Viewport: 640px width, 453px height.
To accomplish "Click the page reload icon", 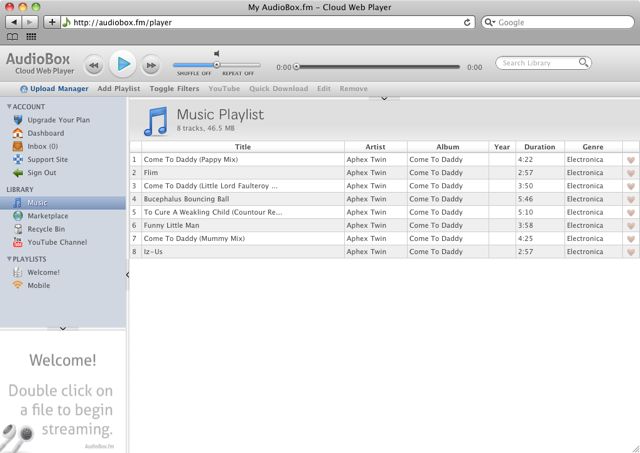I will coord(467,22).
